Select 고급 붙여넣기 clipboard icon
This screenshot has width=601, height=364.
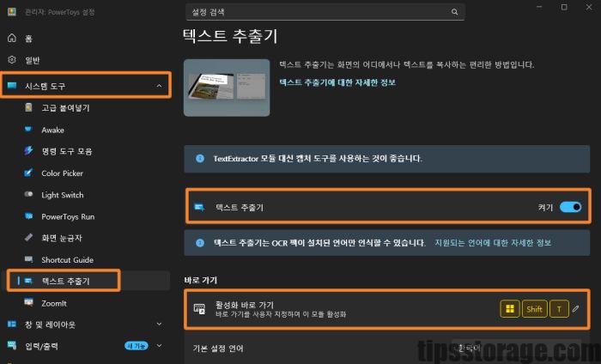28,107
